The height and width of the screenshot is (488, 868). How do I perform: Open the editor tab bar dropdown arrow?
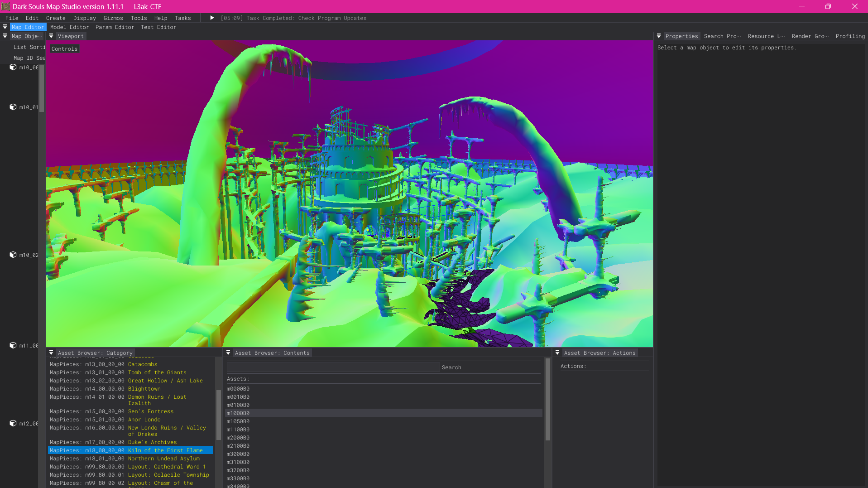[x=5, y=27]
